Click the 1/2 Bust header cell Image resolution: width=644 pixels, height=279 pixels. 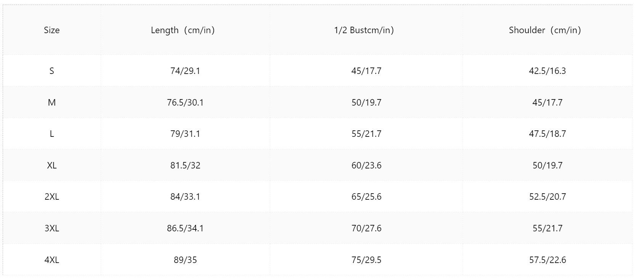click(x=367, y=30)
